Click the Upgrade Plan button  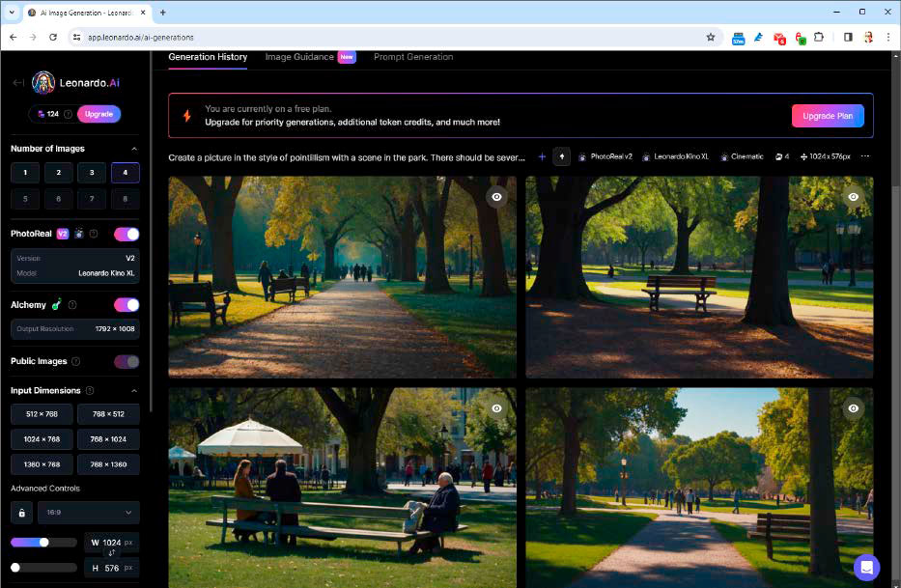pos(828,115)
